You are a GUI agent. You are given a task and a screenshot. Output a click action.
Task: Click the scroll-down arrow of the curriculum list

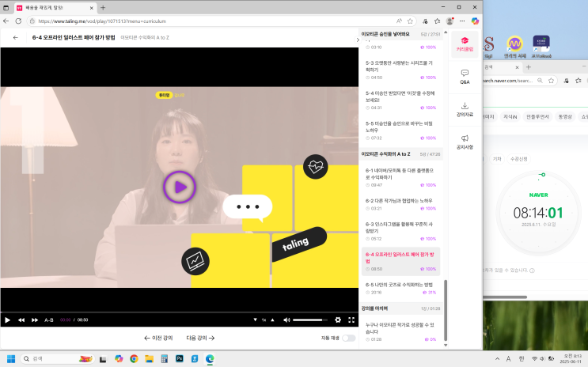446,346
